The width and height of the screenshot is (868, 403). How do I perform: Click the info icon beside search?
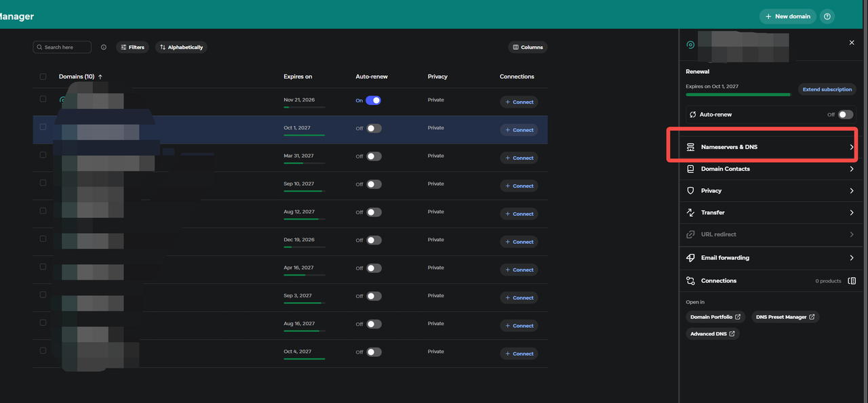tap(104, 47)
